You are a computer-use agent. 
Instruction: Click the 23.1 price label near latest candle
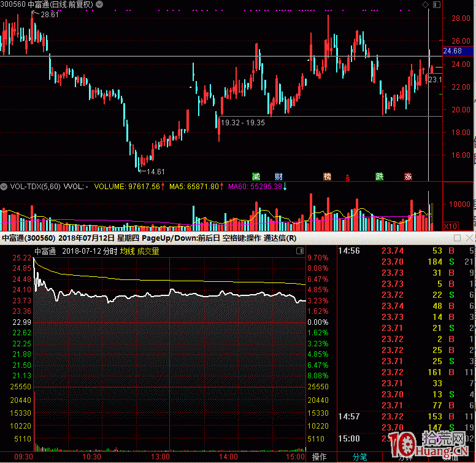point(435,79)
